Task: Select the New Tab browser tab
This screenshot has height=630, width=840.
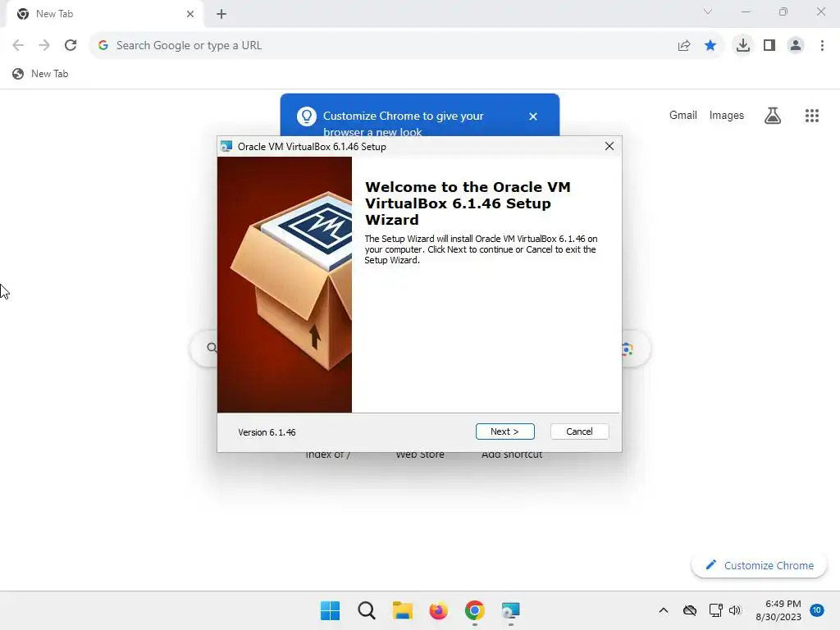Action: (105, 14)
